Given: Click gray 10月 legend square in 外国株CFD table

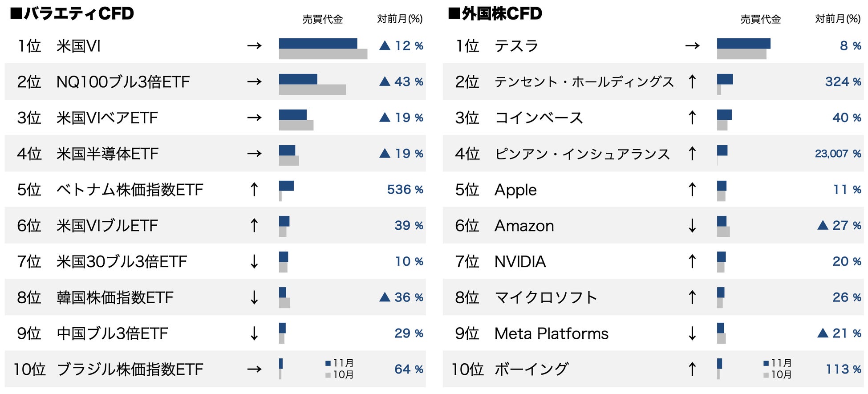Looking at the screenshot, I should (x=766, y=375).
